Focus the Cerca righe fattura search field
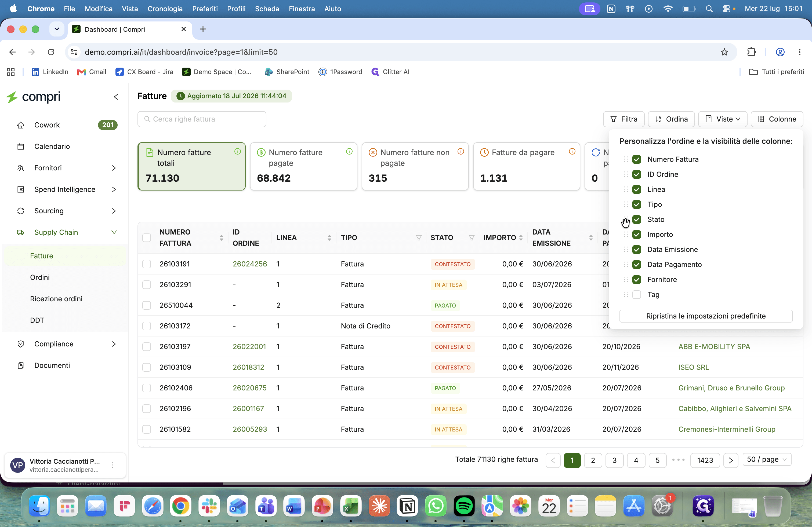The height and width of the screenshot is (527, 812). 202,119
